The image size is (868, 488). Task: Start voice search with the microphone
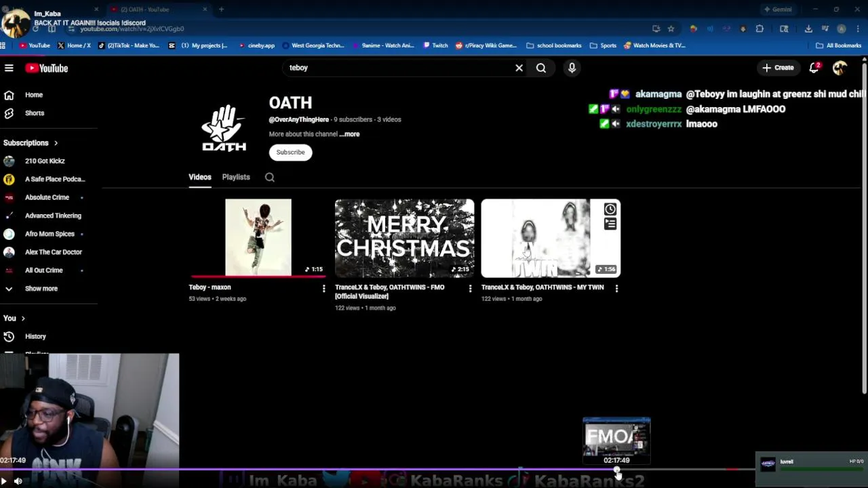click(572, 68)
